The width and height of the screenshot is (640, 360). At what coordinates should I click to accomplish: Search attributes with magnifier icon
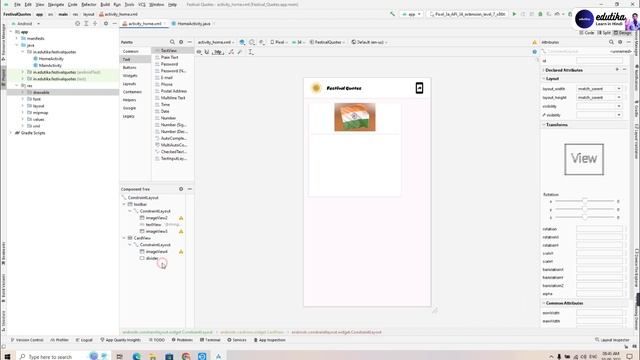[611, 42]
